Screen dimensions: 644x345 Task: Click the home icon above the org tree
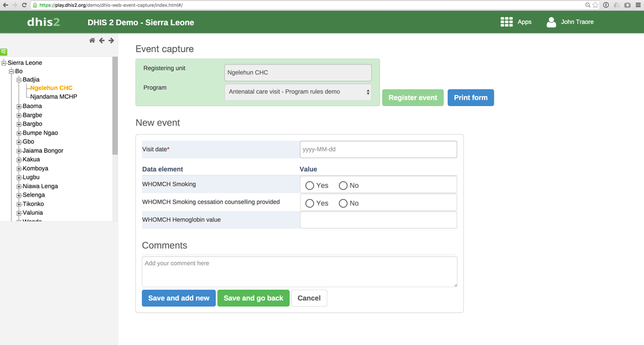click(92, 41)
